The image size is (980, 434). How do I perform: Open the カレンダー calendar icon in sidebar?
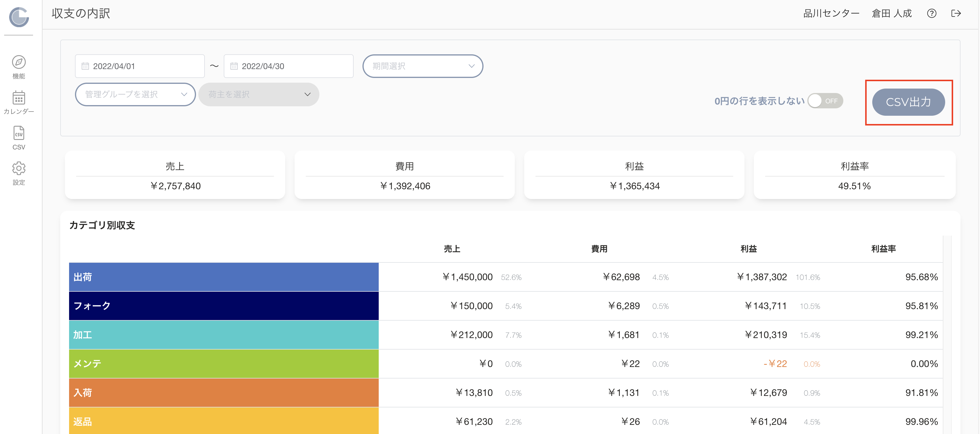point(19,97)
